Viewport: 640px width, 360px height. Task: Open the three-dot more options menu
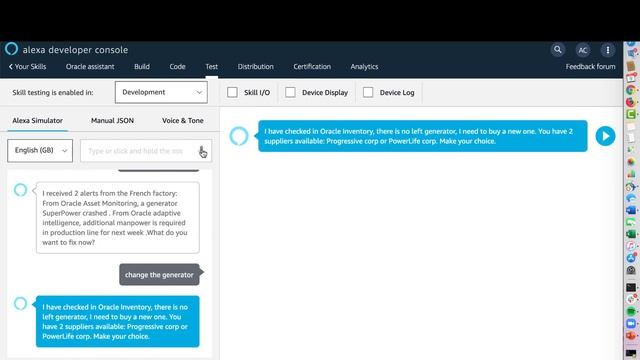tap(607, 50)
